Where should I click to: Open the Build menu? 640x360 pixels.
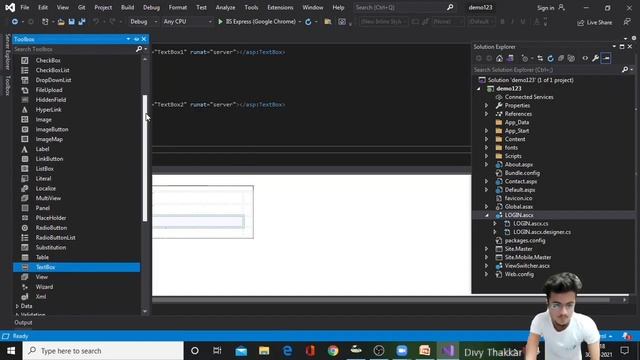coord(127,7)
